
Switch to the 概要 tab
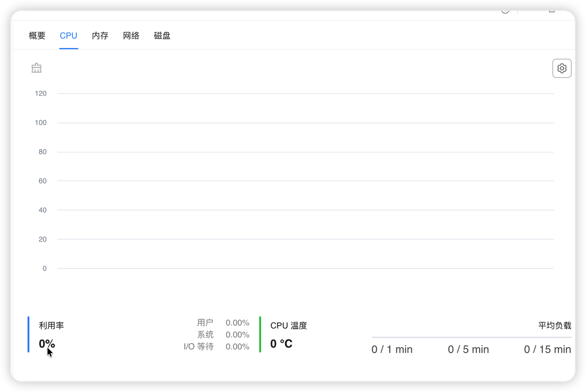coord(37,36)
